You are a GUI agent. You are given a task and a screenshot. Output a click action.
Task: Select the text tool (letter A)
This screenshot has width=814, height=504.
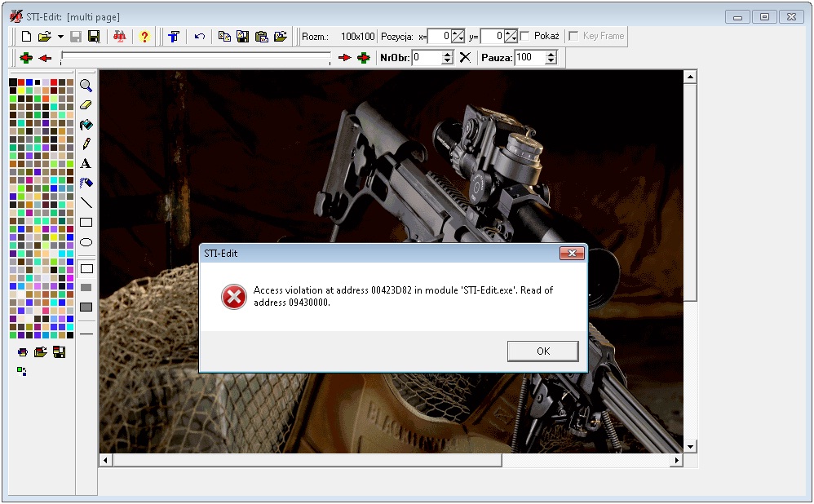click(86, 163)
